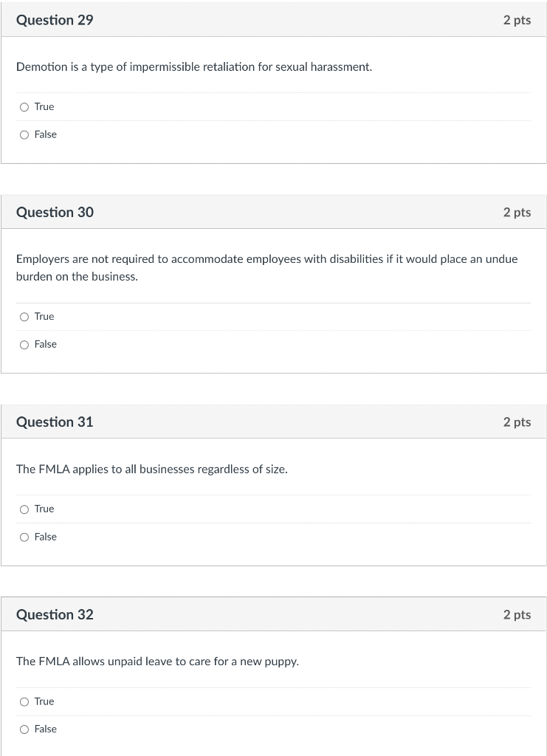Click the Question 32 heading

coord(55,615)
